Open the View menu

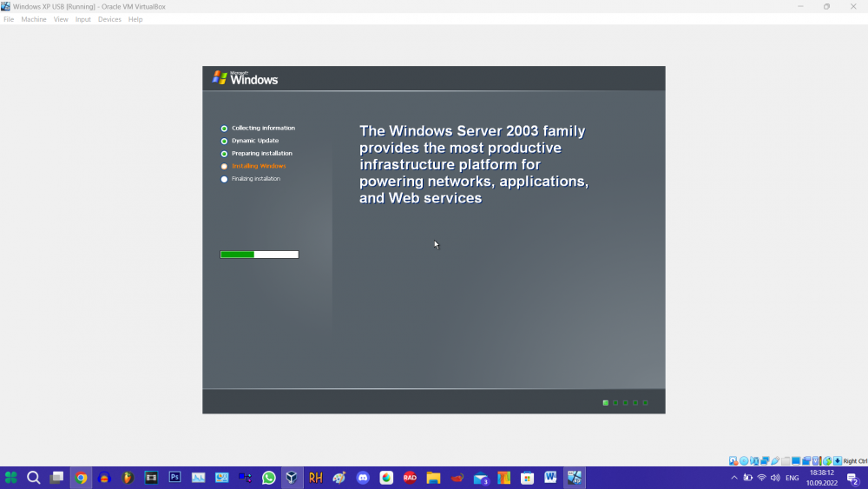[x=61, y=19]
